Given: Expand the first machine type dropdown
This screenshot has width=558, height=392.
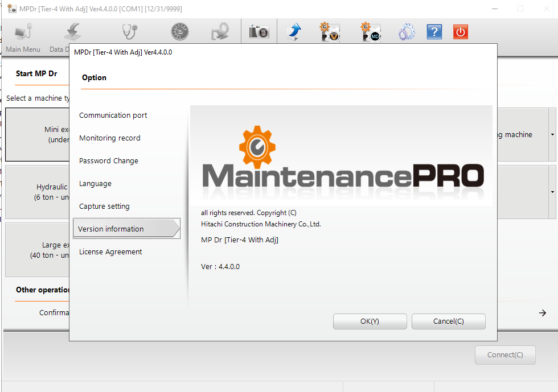Looking at the screenshot, I should [x=551, y=134].
